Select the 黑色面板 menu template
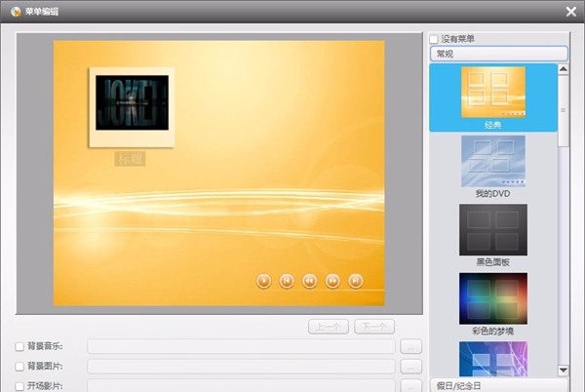The image size is (585, 392). (493, 235)
